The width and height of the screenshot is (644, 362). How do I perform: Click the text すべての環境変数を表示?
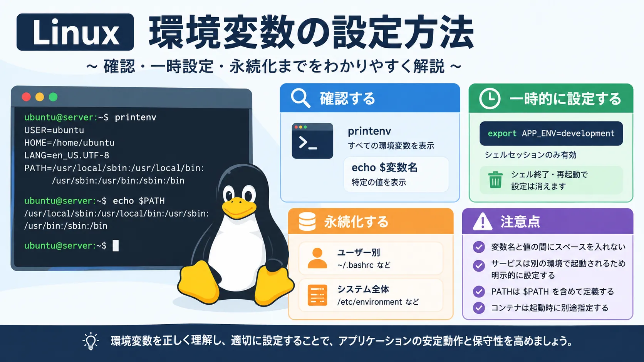391,146
